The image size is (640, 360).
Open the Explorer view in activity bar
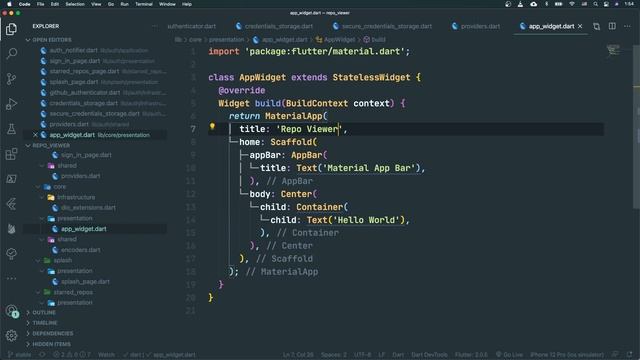coord(11,29)
